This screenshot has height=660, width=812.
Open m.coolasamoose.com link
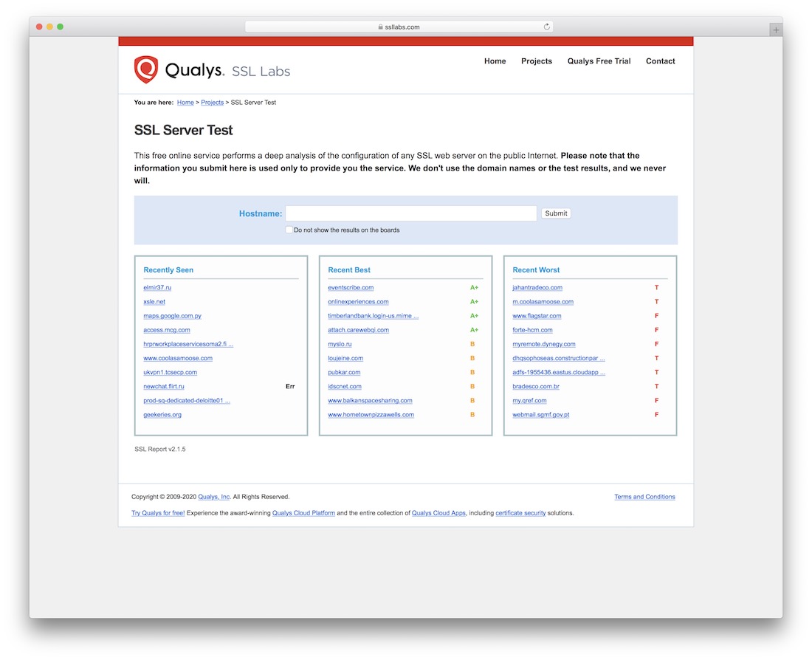pyautogui.click(x=543, y=301)
